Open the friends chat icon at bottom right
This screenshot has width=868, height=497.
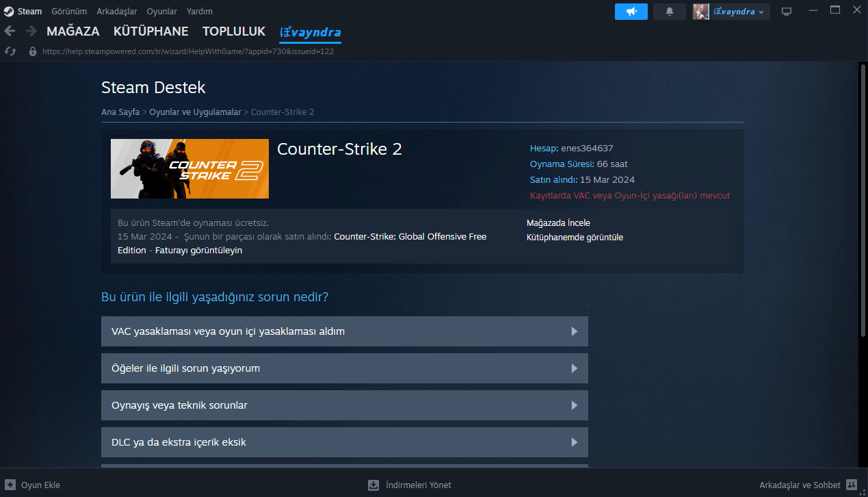coord(852,485)
